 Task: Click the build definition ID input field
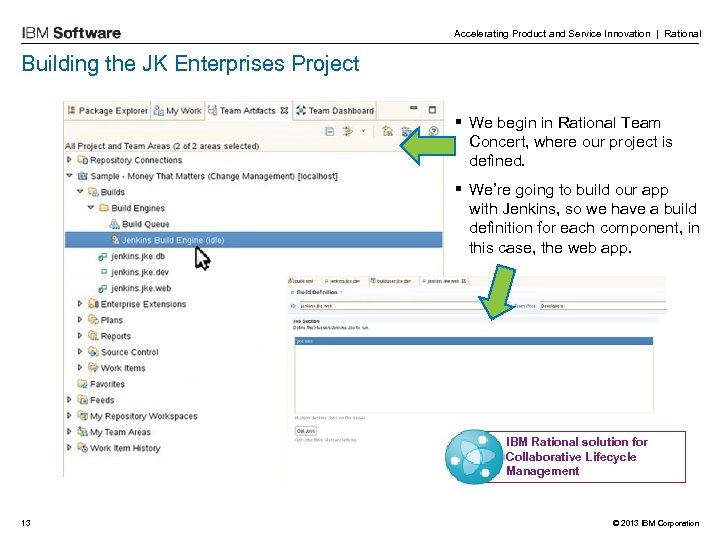point(390,305)
